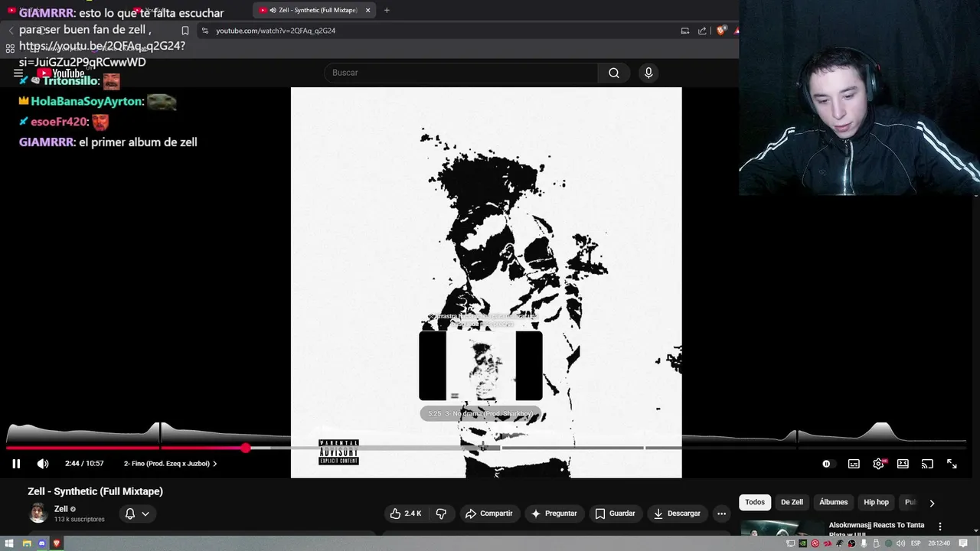Image resolution: width=980 pixels, height=551 pixels.
Task: Go back in browser history
Action: click(11, 31)
